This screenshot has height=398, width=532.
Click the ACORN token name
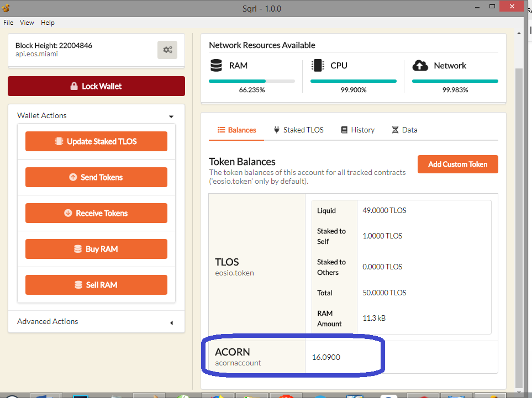[233, 352]
